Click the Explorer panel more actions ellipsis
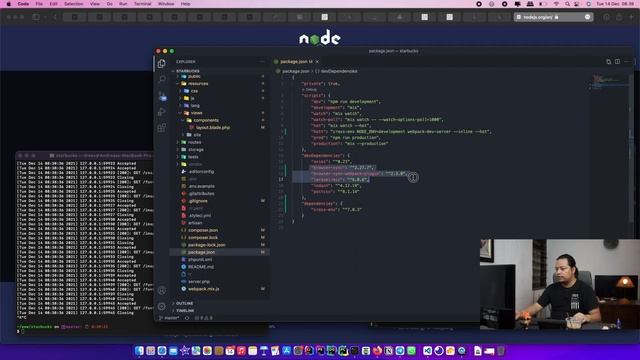The width and height of the screenshot is (640, 360). 262,62
